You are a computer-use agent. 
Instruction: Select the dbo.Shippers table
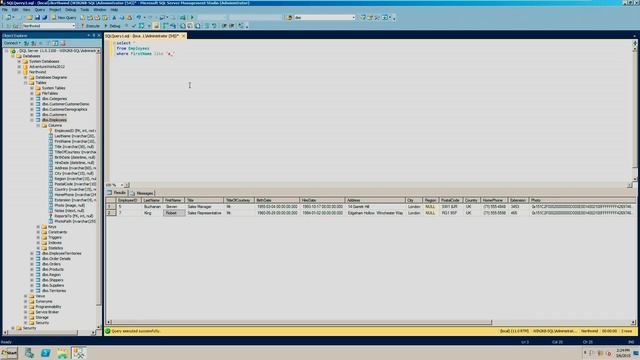(53, 280)
